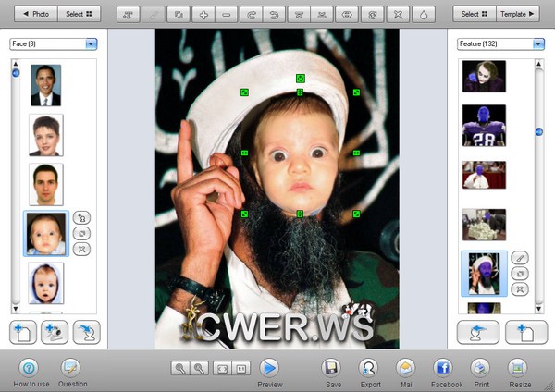Click the water drop tool in the top toolbar
Screen dimensions: 555x392
click(422, 15)
